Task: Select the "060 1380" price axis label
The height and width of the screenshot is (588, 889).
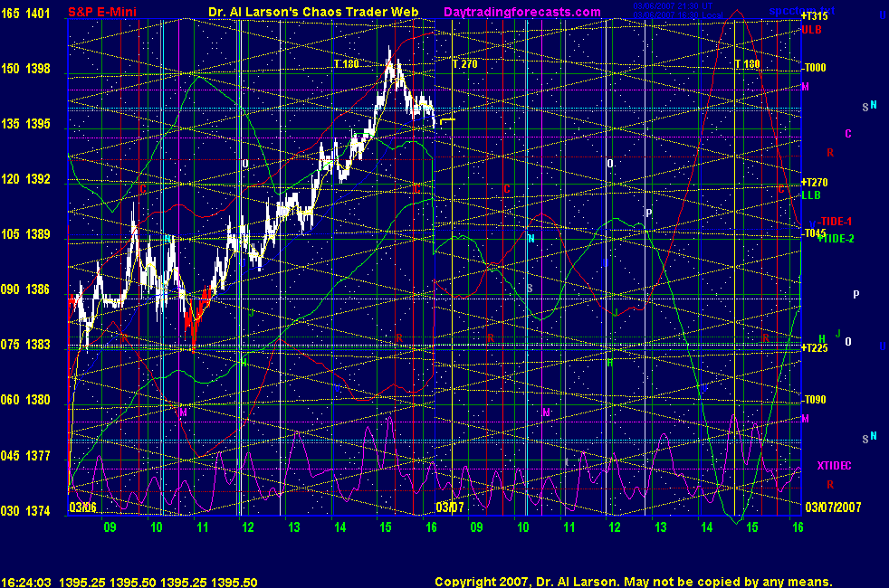Action: 25,401
